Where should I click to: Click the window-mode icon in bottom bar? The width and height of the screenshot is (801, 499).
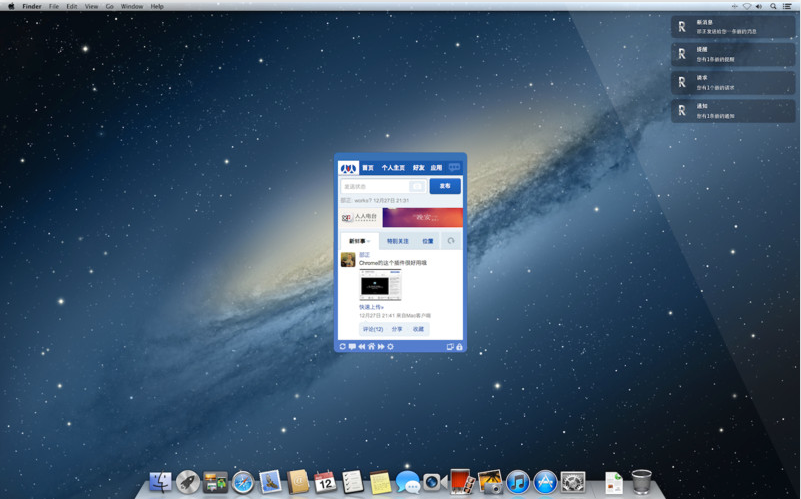[450, 347]
